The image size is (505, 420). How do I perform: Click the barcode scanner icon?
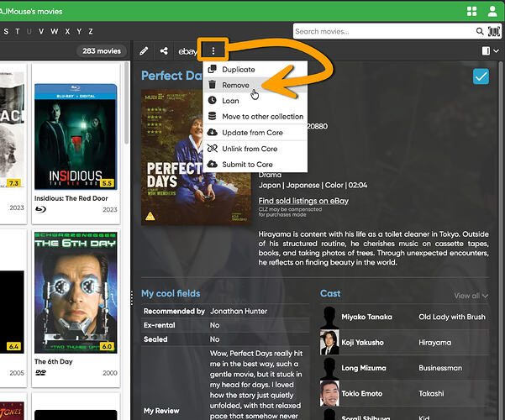[x=494, y=31]
